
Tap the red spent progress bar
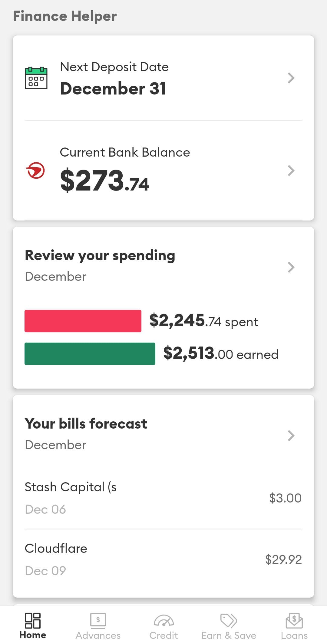coord(83,321)
